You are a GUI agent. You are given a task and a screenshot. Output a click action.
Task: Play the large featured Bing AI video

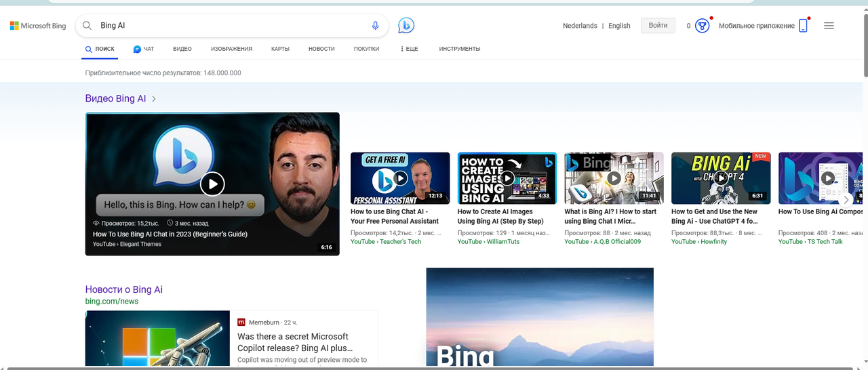(x=212, y=183)
